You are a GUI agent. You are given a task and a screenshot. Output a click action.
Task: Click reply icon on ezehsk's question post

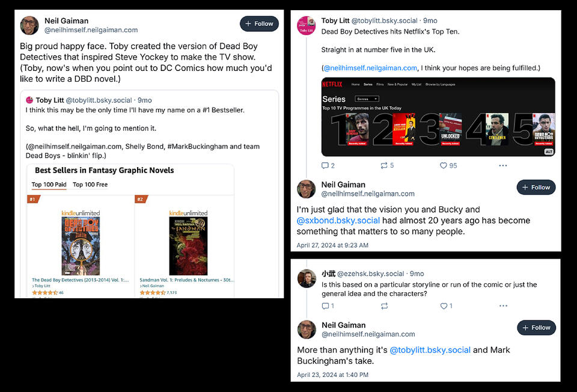pyautogui.click(x=325, y=306)
